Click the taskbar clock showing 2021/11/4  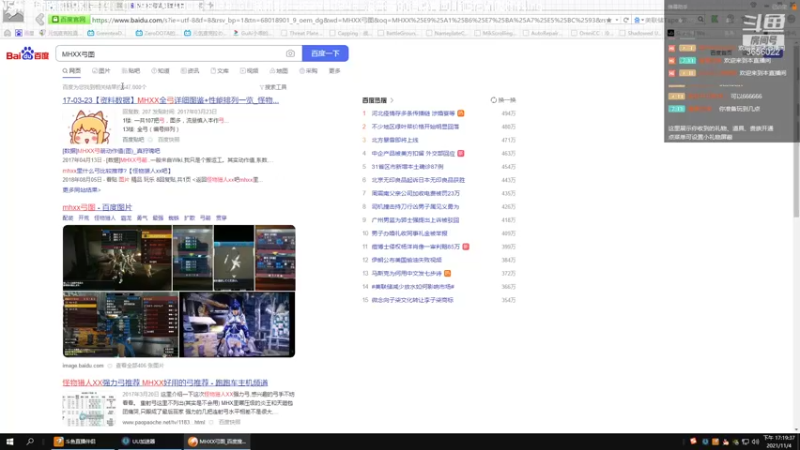[779, 442]
